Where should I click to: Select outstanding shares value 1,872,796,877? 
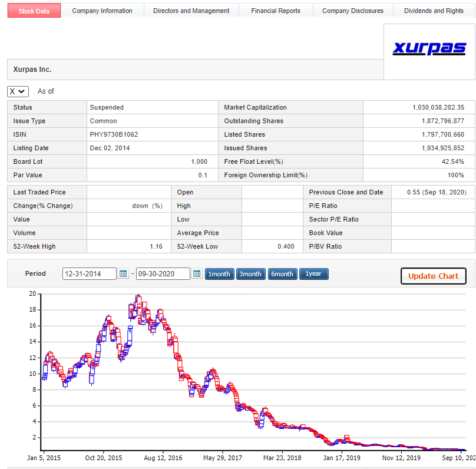coord(442,121)
